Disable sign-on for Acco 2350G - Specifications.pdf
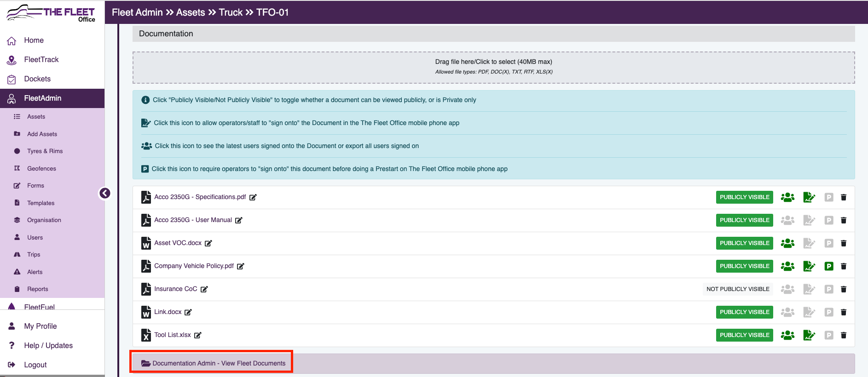This screenshot has width=868, height=377. pos(809,197)
